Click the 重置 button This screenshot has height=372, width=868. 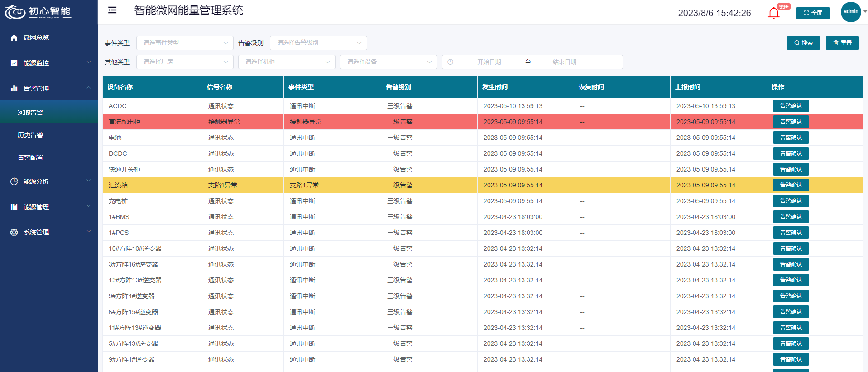pos(842,43)
